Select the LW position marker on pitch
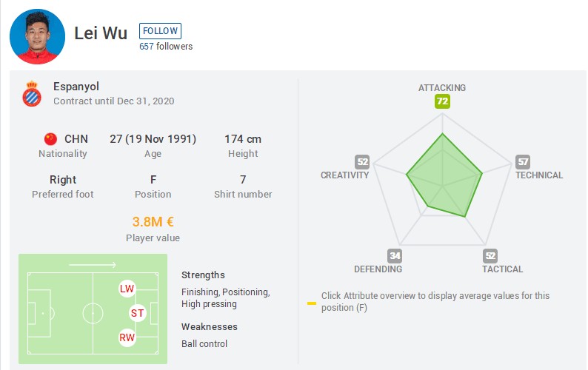The image size is (588, 370). tap(127, 289)
